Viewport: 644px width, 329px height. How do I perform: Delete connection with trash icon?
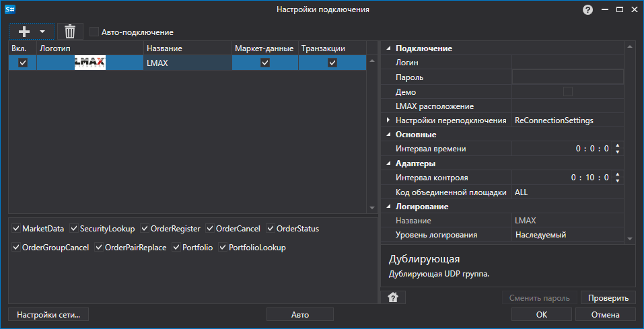(x=70, y=31)
